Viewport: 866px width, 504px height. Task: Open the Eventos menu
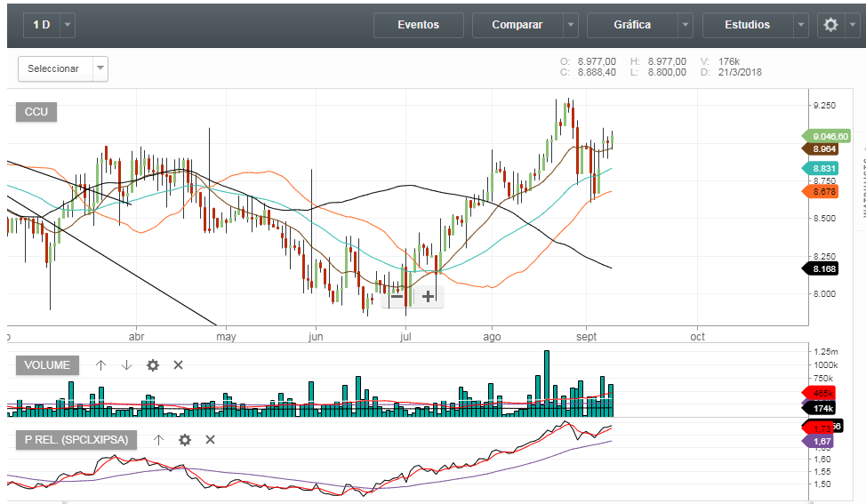[x=418, y=25]
